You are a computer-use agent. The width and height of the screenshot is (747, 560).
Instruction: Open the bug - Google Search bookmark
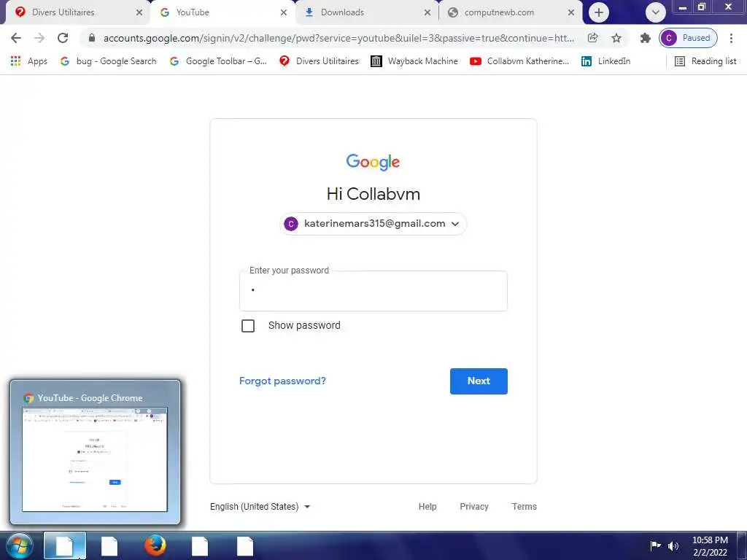click(x=109, y=61)
